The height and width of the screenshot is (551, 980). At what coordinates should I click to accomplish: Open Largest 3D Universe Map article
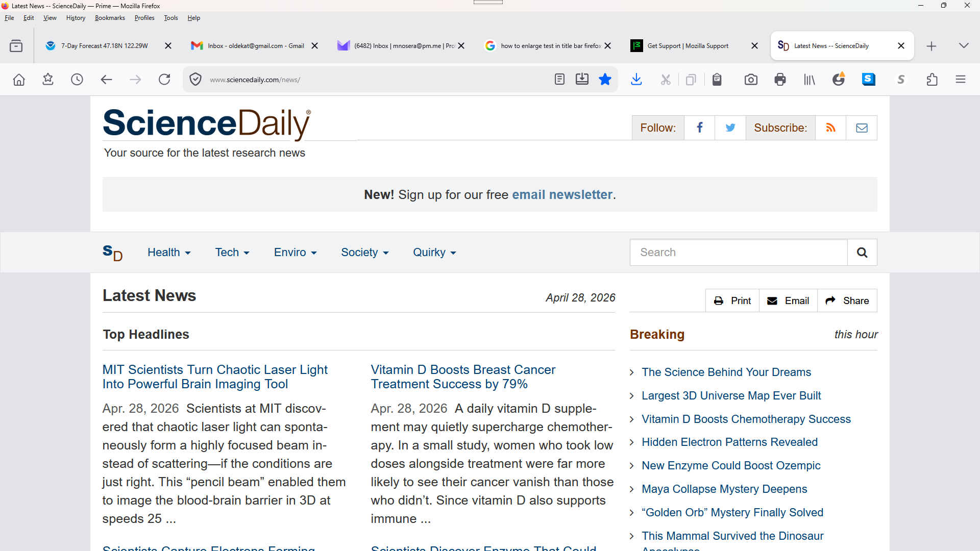[731, 396]
